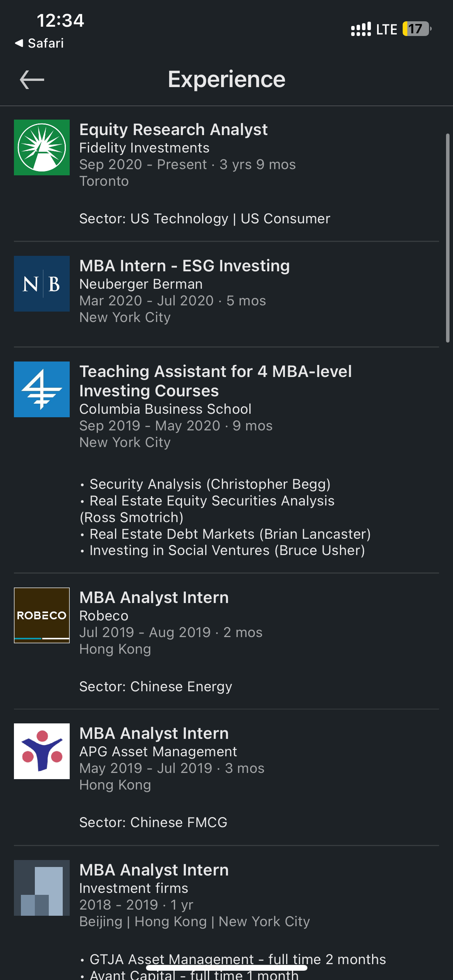
Task: Tap the cellular signal bars icon
Action: click(361, 29)
